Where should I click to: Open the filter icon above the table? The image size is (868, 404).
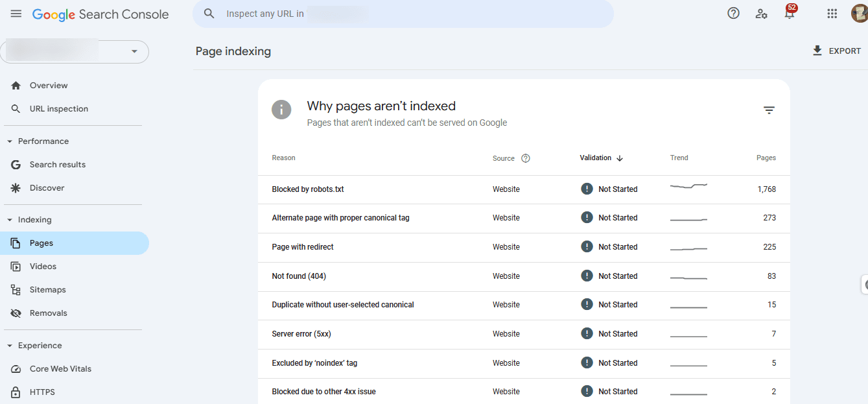(x=769, y=110)
